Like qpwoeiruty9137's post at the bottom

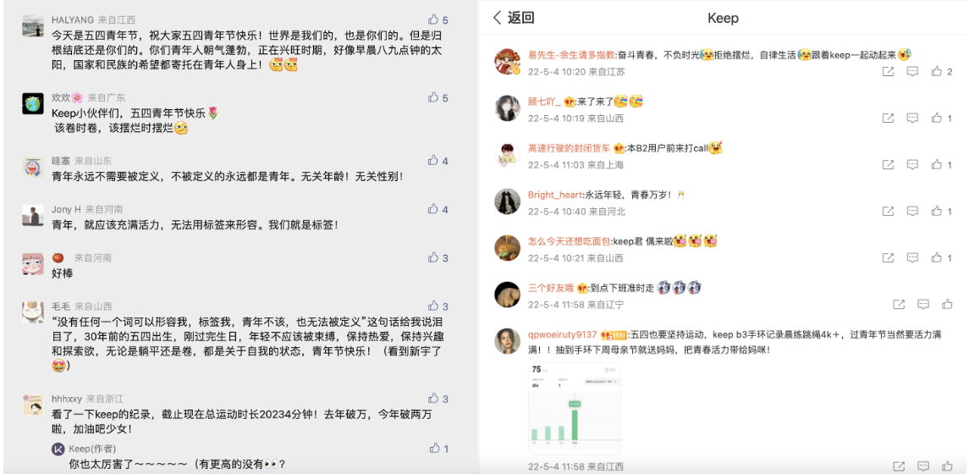(x=948, y=466)
